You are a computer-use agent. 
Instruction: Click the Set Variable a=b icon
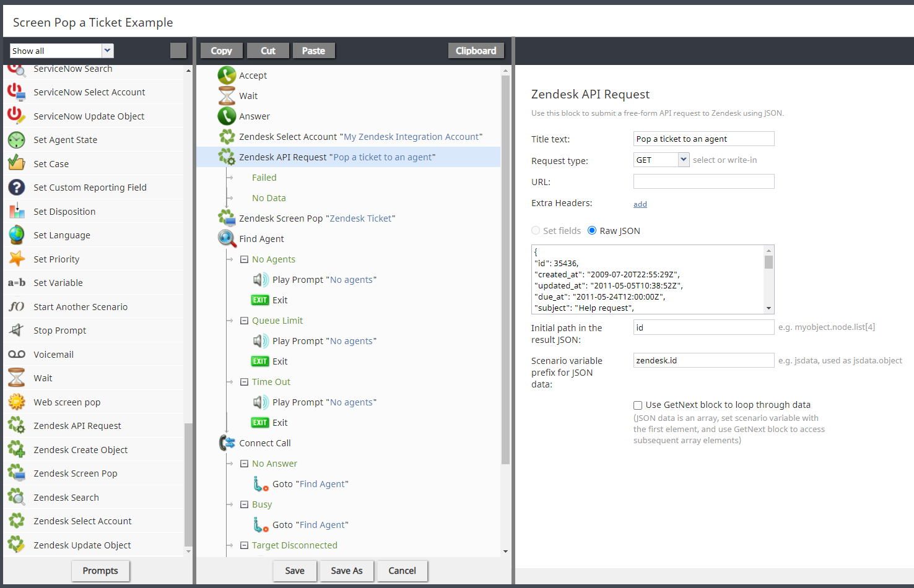point(16,283)
